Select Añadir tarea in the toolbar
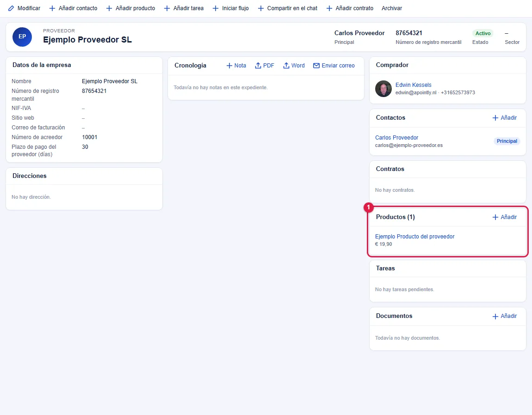The width and height of the screenshot is (532, 415). [184, 8]
